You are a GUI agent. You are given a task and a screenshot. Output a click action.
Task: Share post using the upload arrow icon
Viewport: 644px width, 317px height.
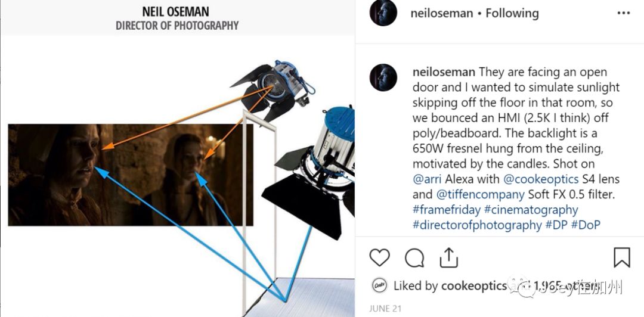(x=448, y=257)
